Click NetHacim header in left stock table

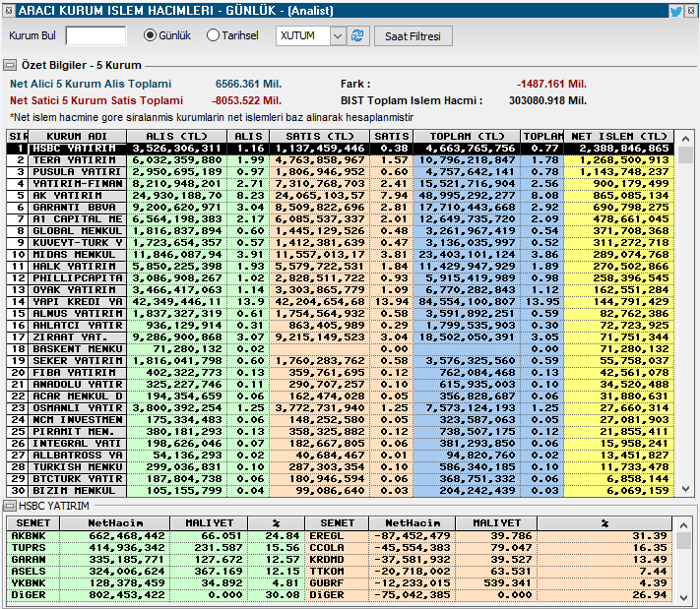click(115, 522)
